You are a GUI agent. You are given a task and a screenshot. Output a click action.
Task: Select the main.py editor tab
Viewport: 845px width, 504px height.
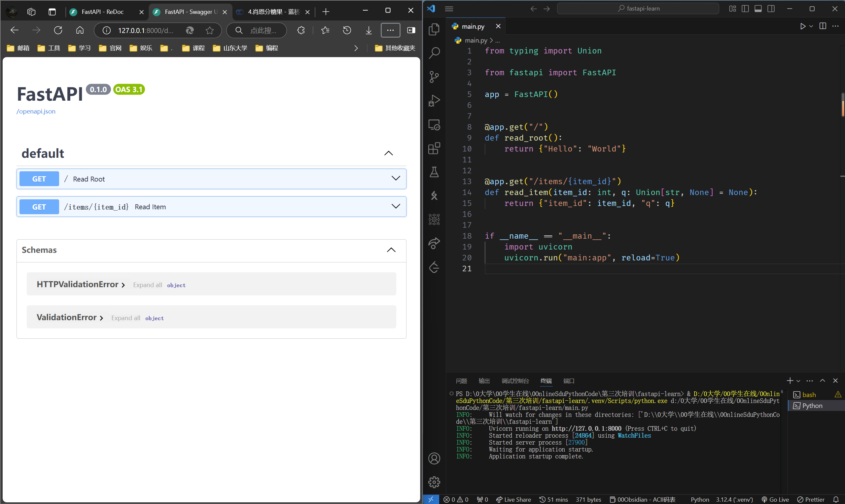pos(473,26)
